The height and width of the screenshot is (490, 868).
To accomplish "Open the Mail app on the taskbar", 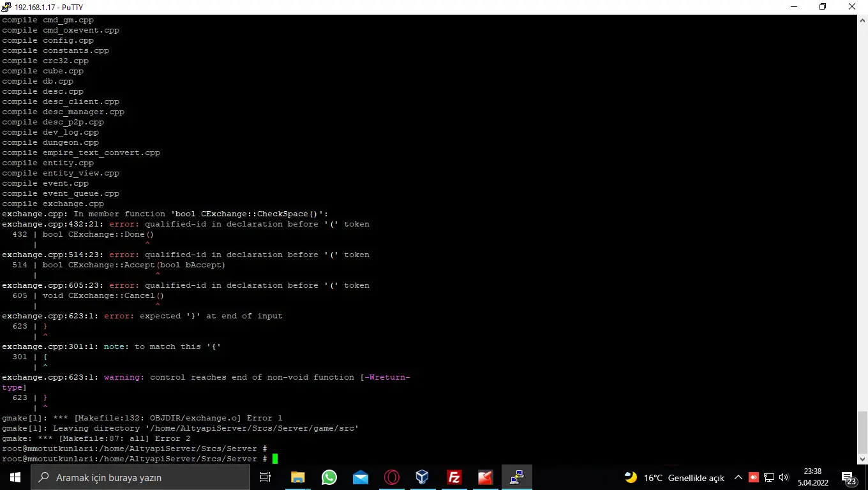I will (x=360, y=477).
